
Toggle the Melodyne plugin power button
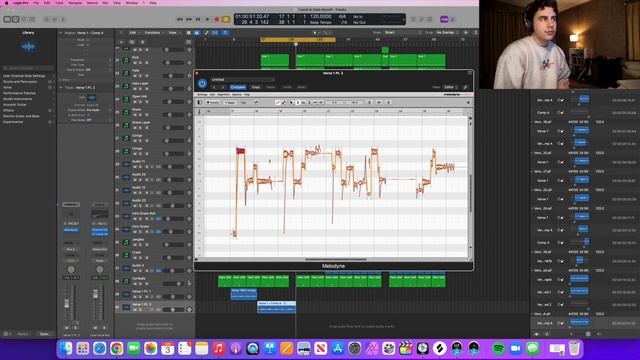click(202, 83)
